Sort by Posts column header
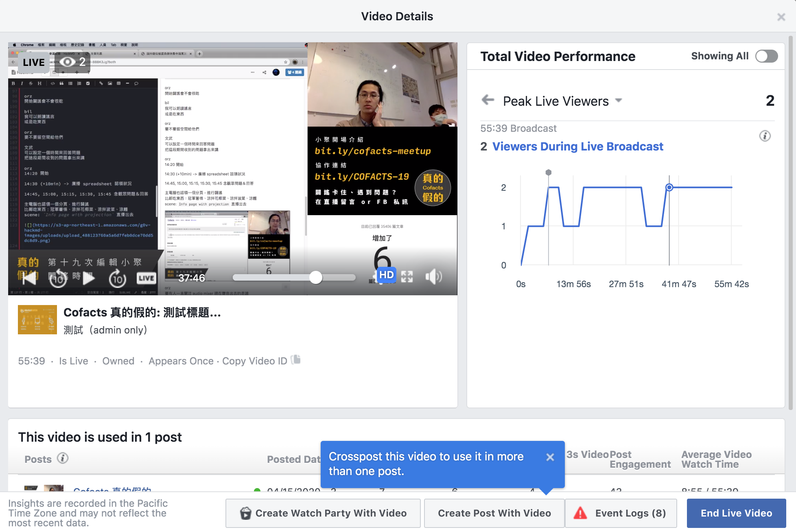Viewport: 796px width, 532px height. tap(38, 459)
